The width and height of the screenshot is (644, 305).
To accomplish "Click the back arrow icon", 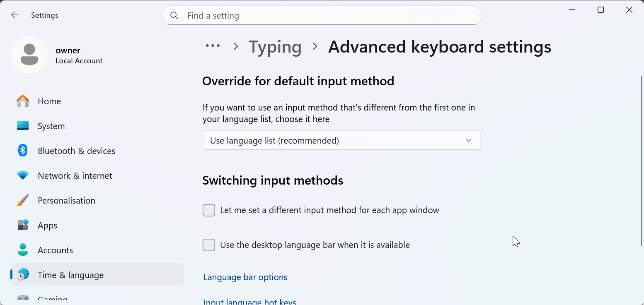I will pyautogui.click(x=15, y=15).
